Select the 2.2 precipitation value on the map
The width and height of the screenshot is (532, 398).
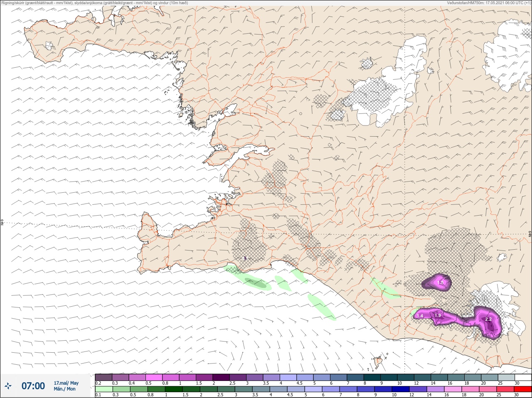click(x=488, y=319)
